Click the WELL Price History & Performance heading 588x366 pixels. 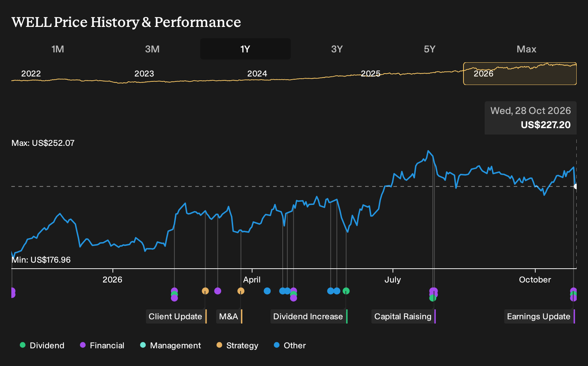tap(126, 22)
